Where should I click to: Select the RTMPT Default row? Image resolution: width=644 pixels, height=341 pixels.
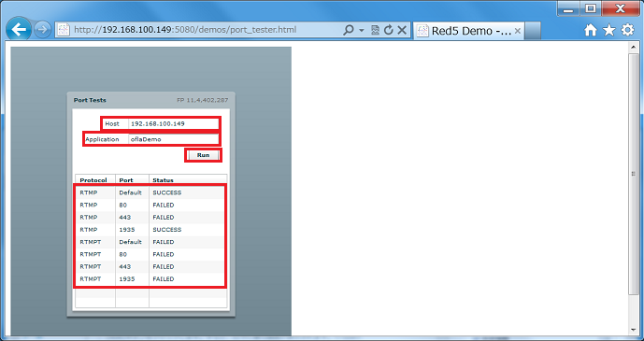point(150,242)
